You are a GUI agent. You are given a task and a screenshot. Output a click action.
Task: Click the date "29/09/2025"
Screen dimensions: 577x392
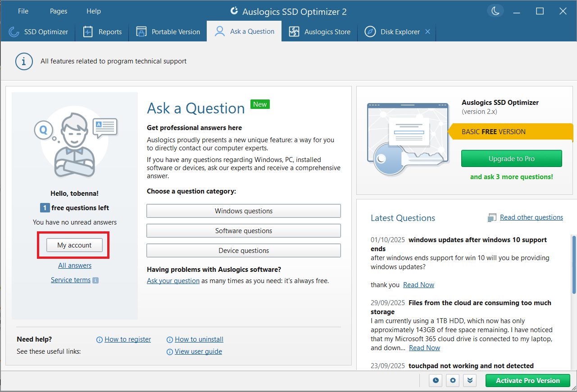[x=388, y=303]
